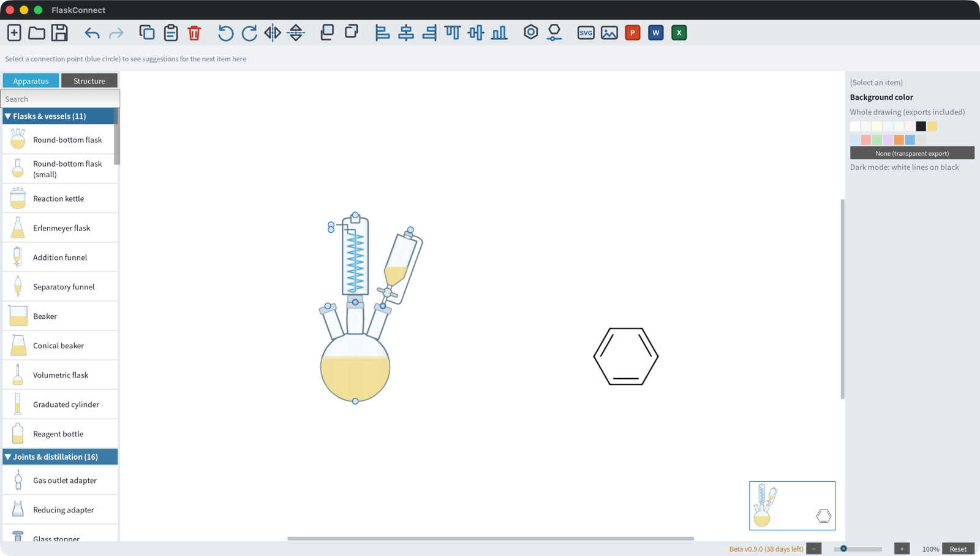Zoom in with the plus button

point(902,549)
